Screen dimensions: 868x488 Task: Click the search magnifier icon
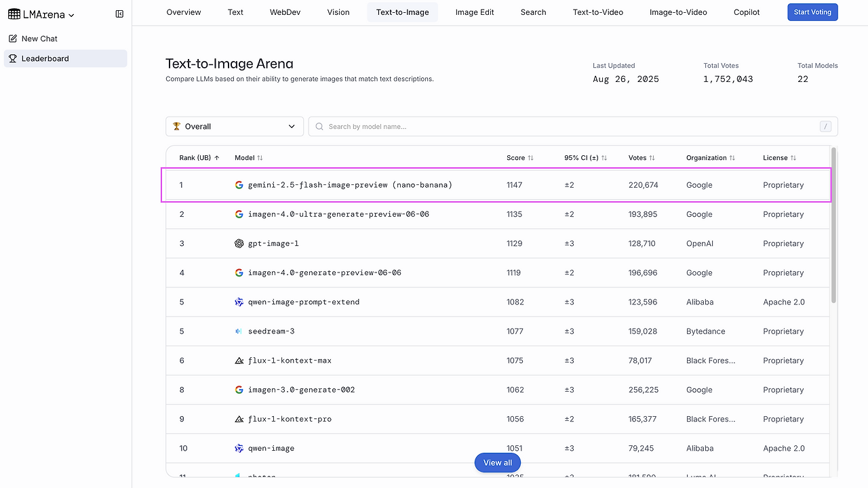tap(319, 127)
